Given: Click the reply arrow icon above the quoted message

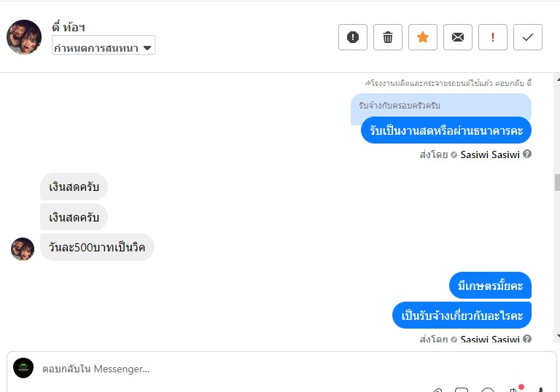Looking at the screenshot, I should pyautogui.click(x=368, y=84).
